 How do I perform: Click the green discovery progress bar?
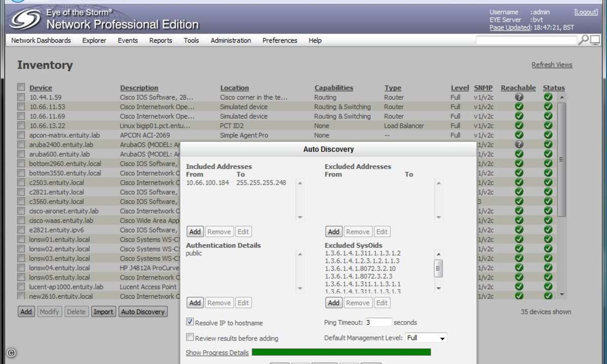click(x=341, y=352)
